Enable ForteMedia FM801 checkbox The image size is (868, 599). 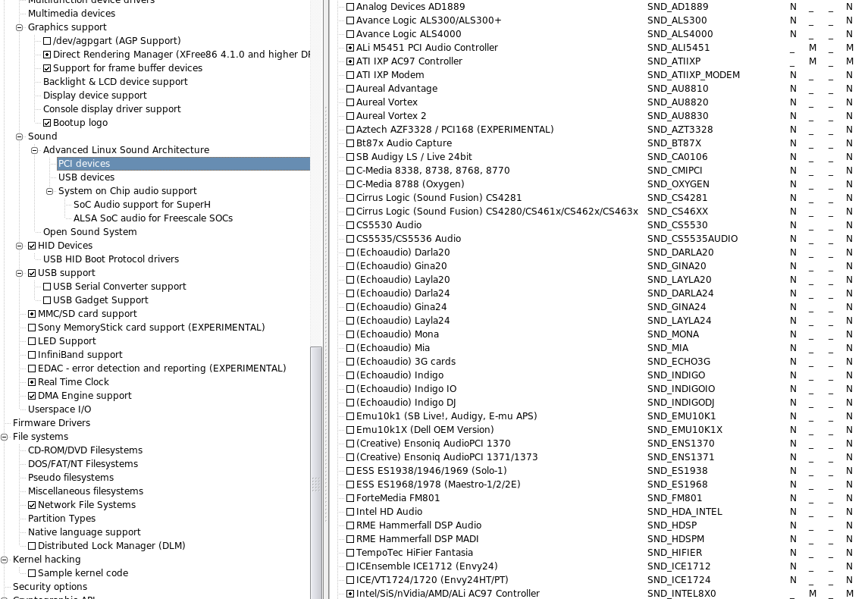(350, 498)
